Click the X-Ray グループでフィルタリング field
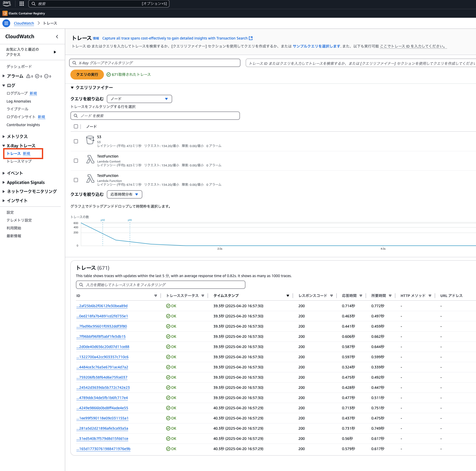Screen dimensions: 476x471 155,63
